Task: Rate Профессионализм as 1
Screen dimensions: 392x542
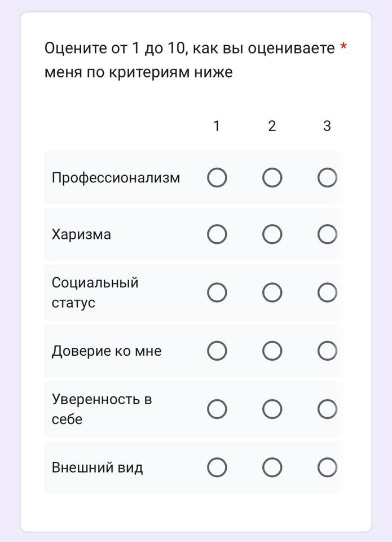Action: (217, 178)
